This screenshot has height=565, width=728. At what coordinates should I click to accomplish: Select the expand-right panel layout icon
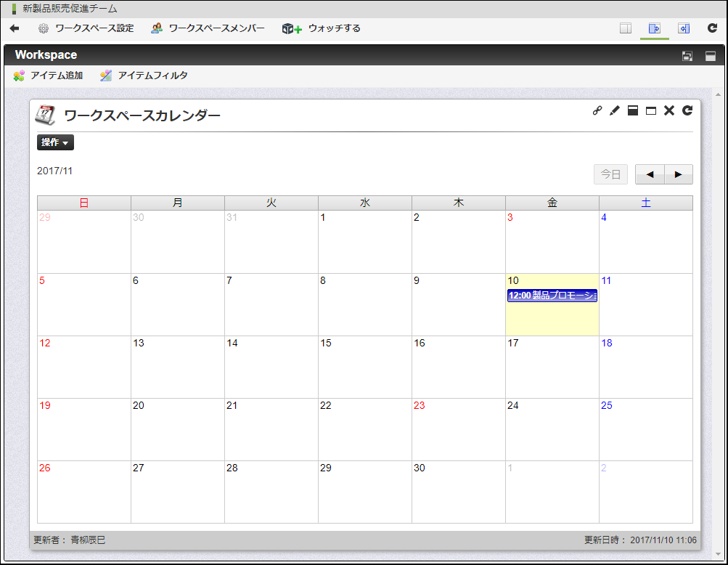tap(654, 28)
